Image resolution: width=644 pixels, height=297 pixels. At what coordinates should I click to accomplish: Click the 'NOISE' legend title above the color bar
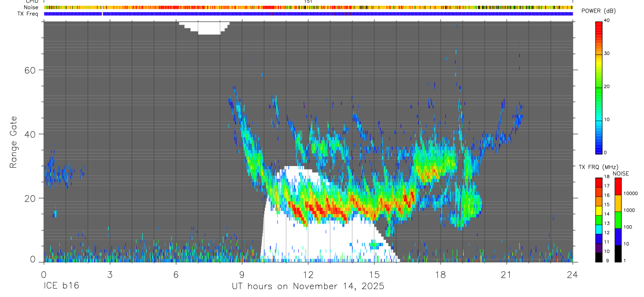621,173
